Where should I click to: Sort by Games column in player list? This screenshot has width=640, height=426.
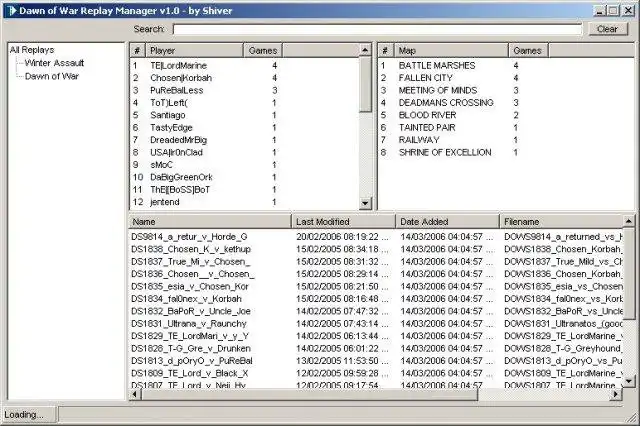click(x=263, y=51)
